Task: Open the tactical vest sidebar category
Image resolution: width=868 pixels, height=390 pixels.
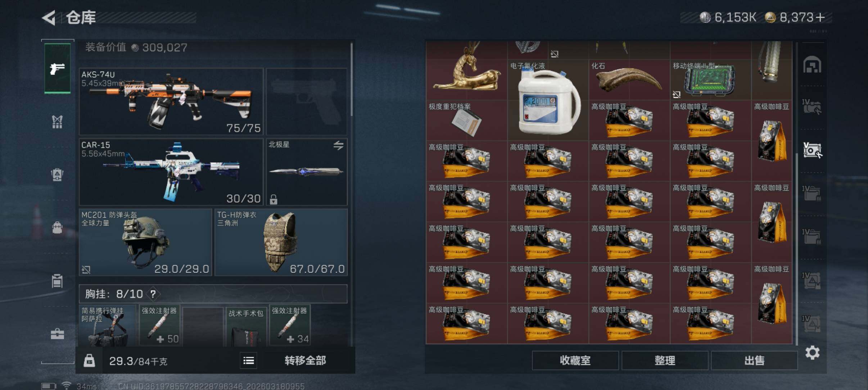Action: coord(57,122)
